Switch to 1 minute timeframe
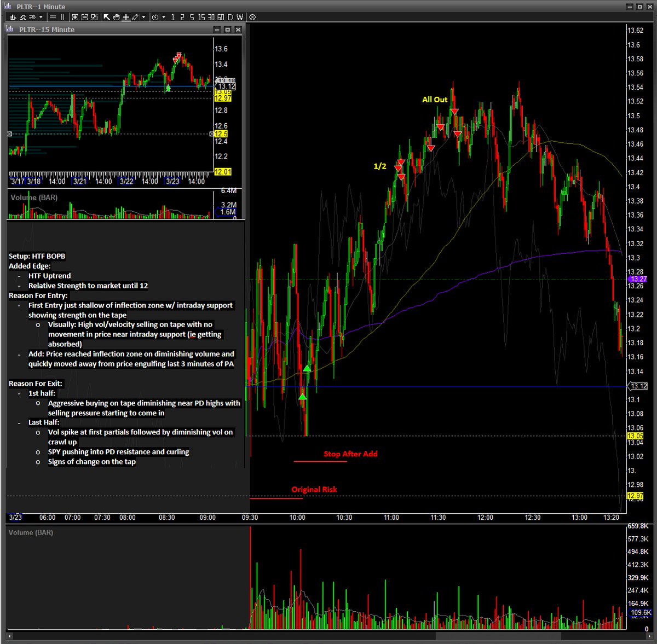The width and height of the screenshot is (657, 644). click(x=173, y=17)
